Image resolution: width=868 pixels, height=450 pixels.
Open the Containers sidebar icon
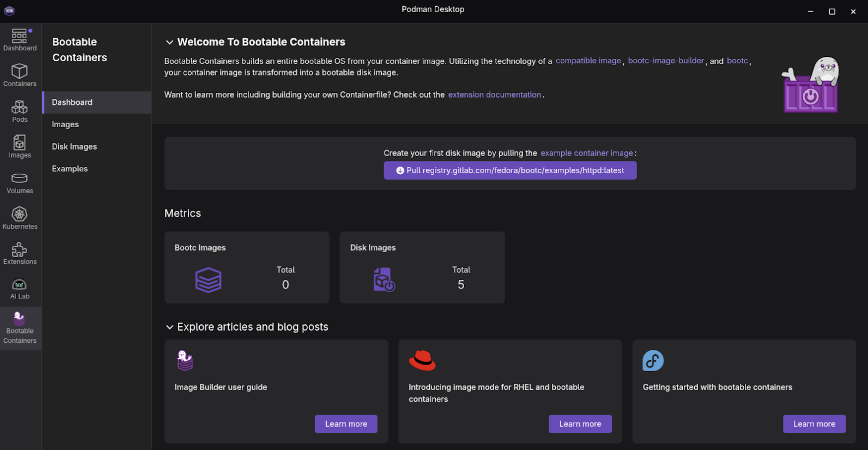tap(19, 75)
